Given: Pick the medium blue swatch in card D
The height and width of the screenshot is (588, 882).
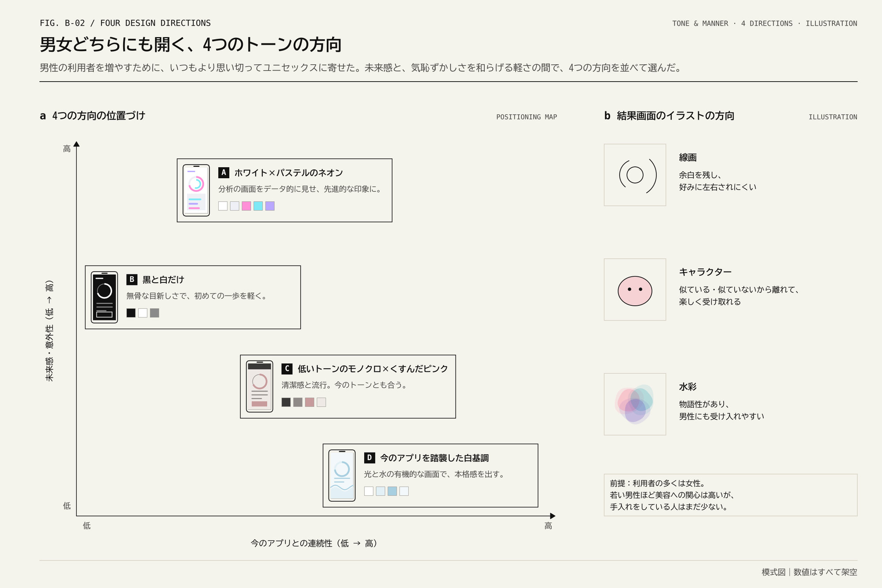Looking at the screenshot, I should pyautogui.click(x=392, y=491).
